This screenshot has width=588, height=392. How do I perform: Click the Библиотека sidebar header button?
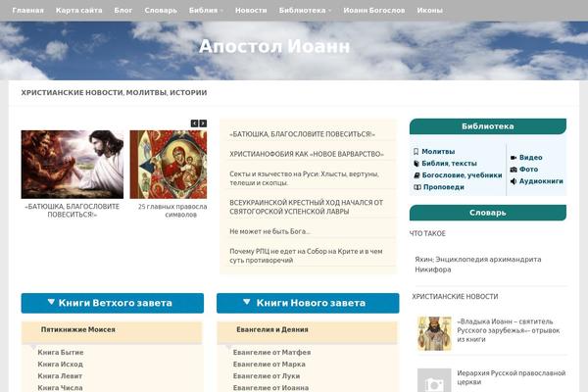487,126
